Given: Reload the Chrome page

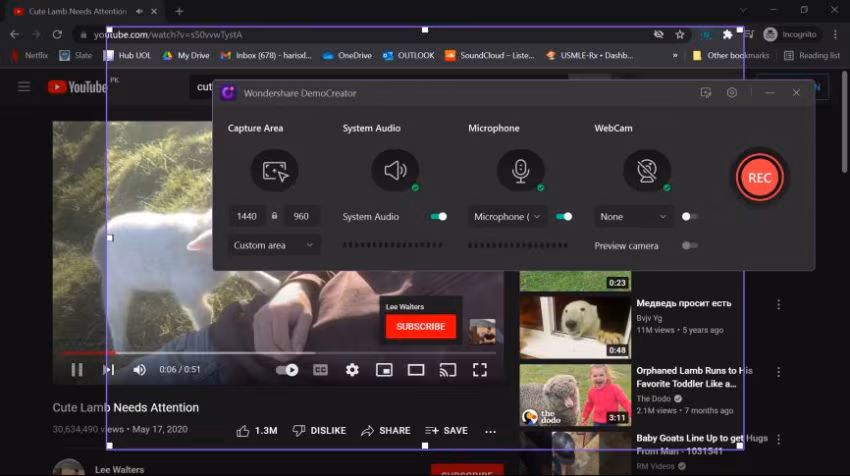Looking at the screenshot, I should (57, 34).
